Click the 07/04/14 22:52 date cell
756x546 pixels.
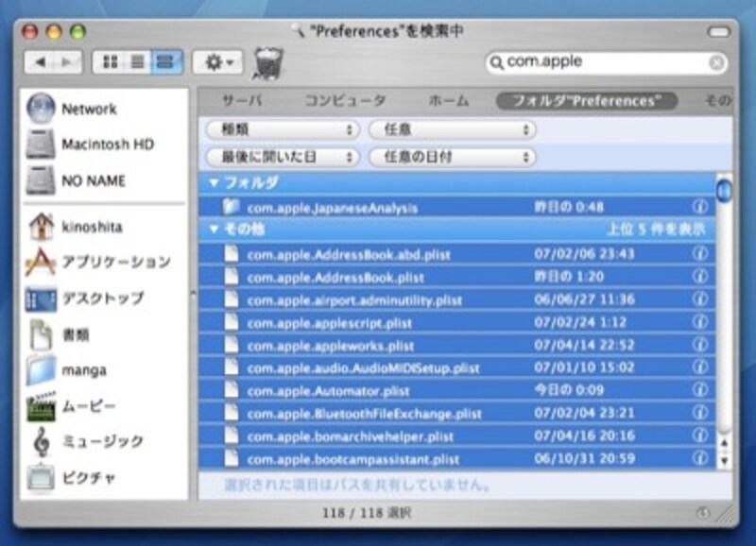click(x=584, y=345)
